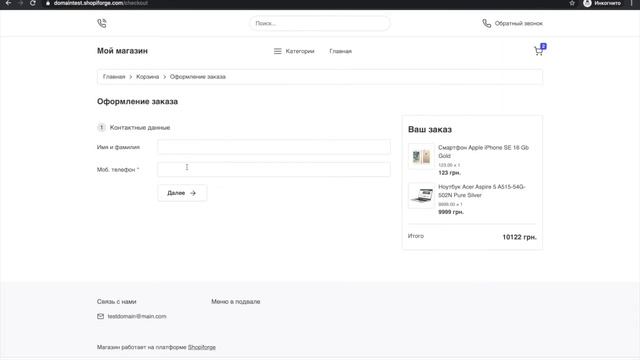This screenshot has height=360, width=640.
Task: Click the 10122 грн. total amount
Action: click(x=519, y=237)
